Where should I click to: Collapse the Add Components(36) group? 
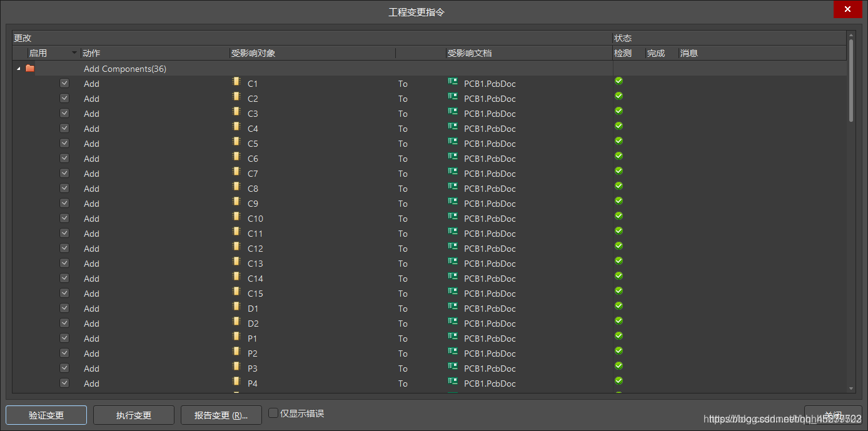click(18, 69)
